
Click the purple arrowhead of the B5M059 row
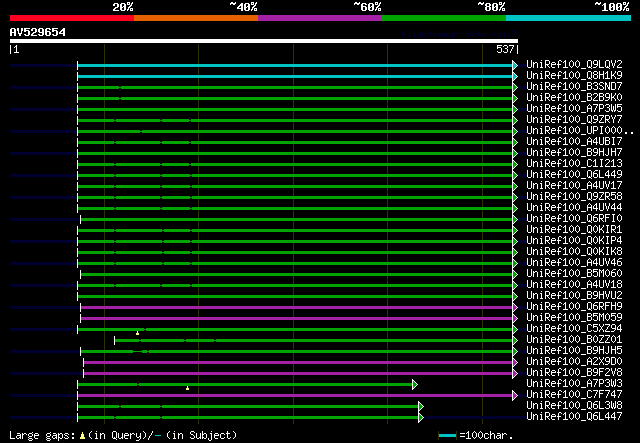[x=515, y=318]
